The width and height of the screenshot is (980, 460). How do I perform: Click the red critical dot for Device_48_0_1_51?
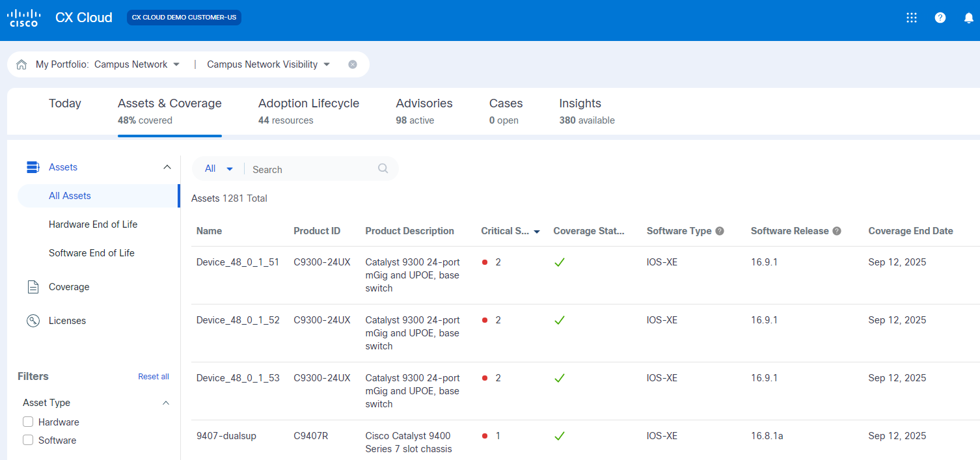click(485, 262)
